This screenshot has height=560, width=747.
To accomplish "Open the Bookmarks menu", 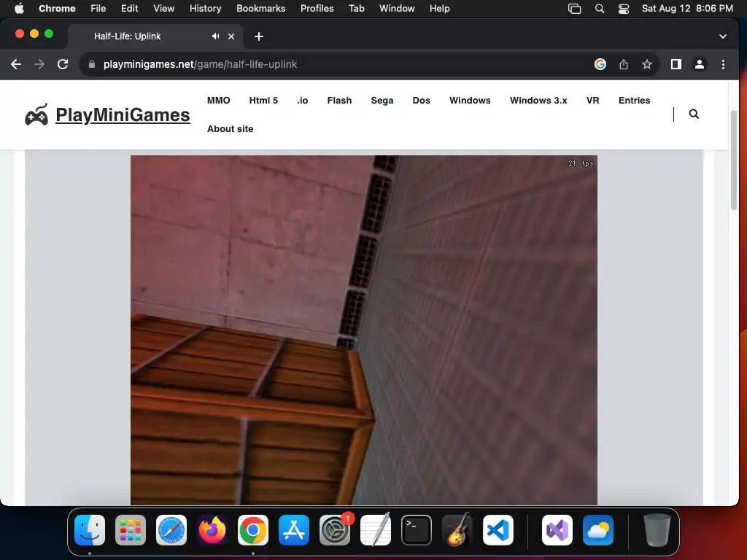I will coord(261,9).
